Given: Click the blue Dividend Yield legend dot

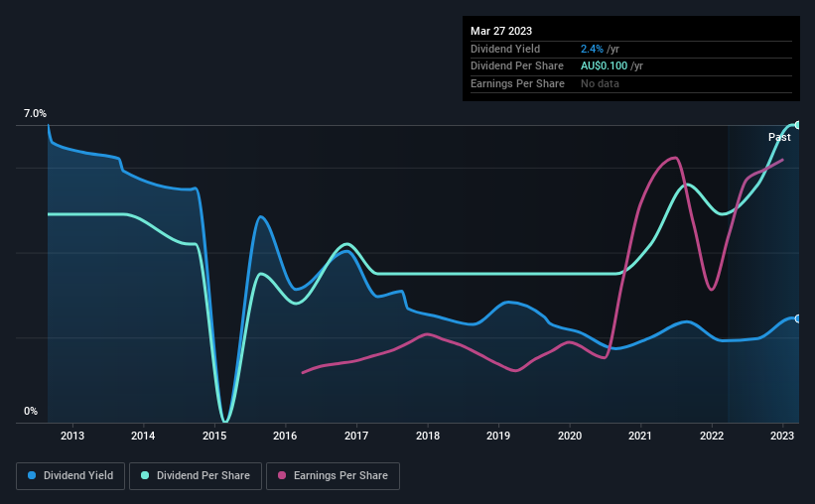Looking at the screenshot, I should click(32, 476).
